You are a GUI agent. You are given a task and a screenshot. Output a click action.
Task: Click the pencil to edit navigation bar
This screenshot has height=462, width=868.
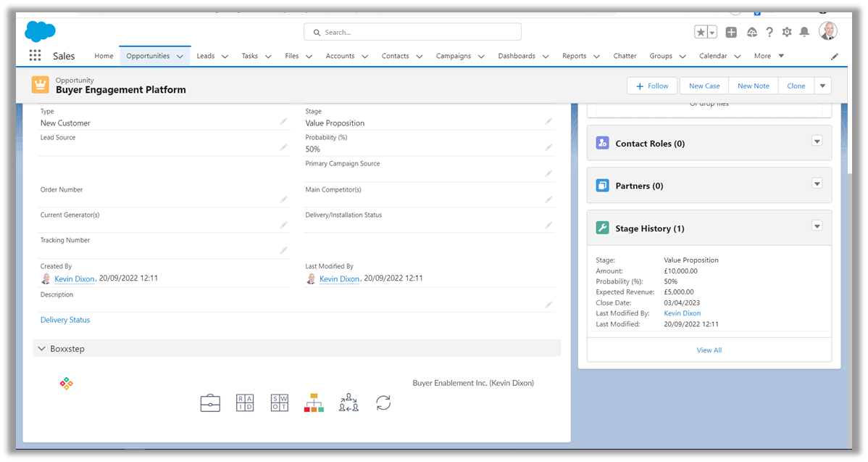tap(834, 57)
